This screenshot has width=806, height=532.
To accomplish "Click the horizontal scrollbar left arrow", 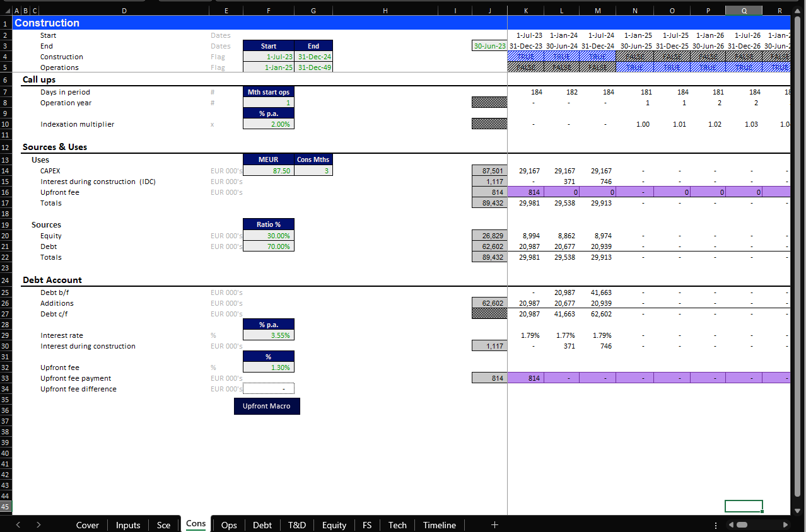I will (x=731, y=524).
